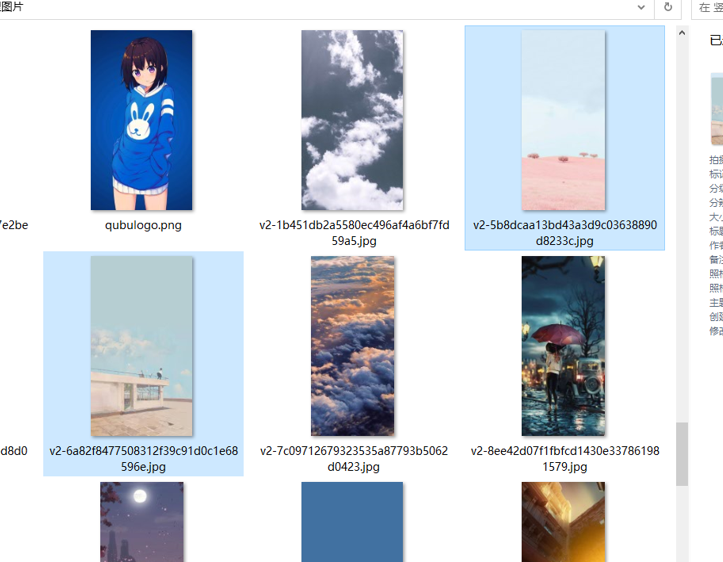Select the sunset clouds image v2-7c0971267932
Image resolution: width=723 pixels, height=562 pixels.
pyautogui.click(x=352, y=346)
